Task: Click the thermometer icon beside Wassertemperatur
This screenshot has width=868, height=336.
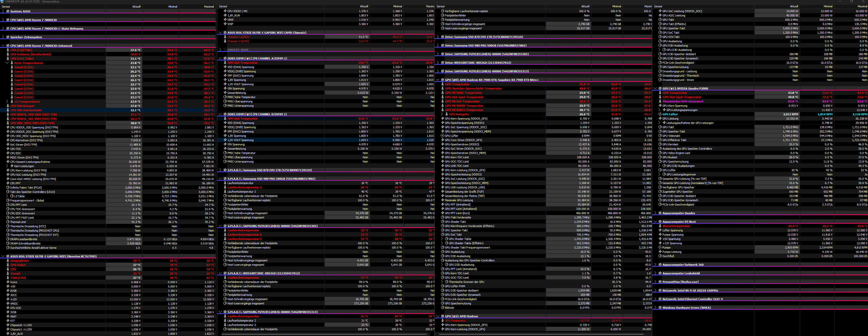Action: pos(660,226)
